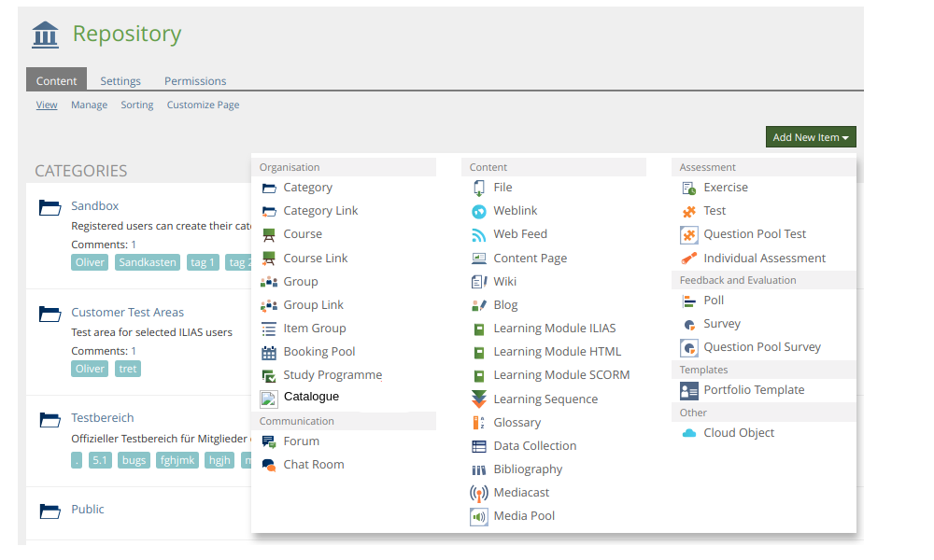Select the Forum icon under Communication

point(269,441)
